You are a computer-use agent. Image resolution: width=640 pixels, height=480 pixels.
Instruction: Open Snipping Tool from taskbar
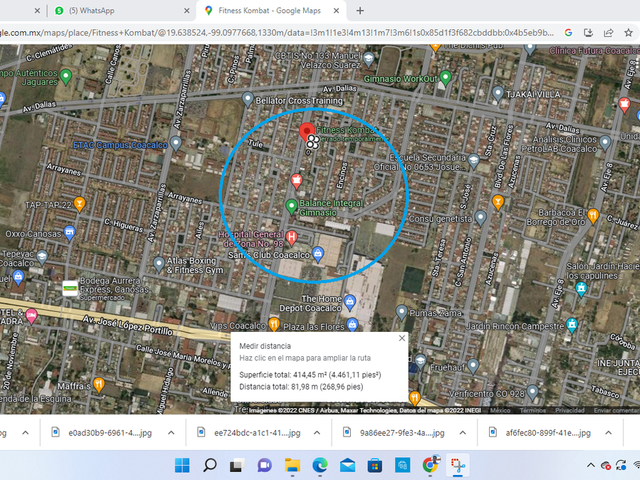click(458, 465)
